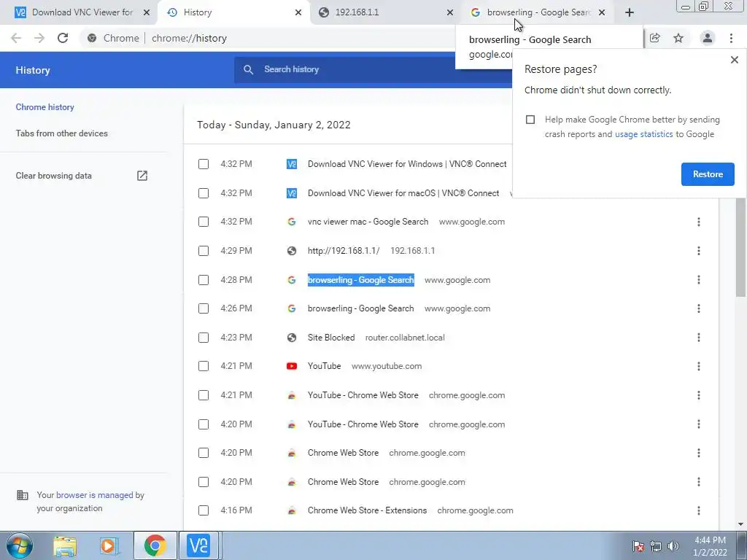The image size is (747, 560).
Task: Open a new tab with plus button
Action: coord(630,12)
